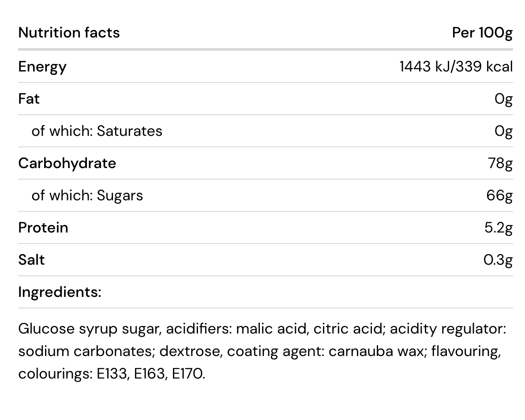Click the 'of which: Saturates' label
The width and height of the screenshot is (525, 420).
coord(97,131)
